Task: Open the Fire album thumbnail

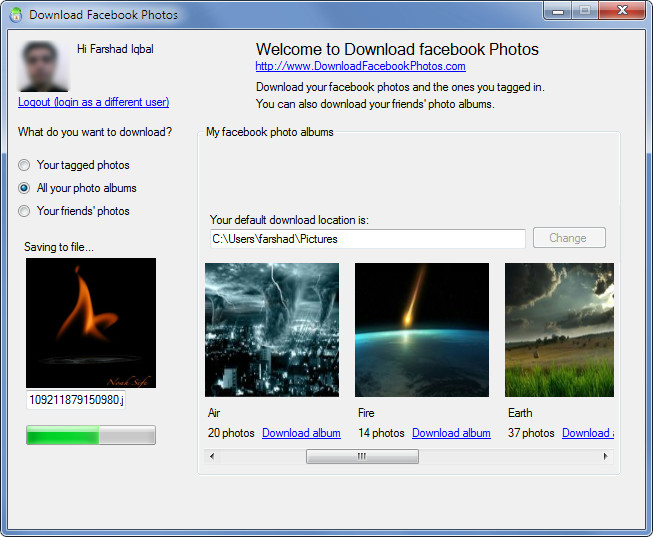Action: point(422,330)
